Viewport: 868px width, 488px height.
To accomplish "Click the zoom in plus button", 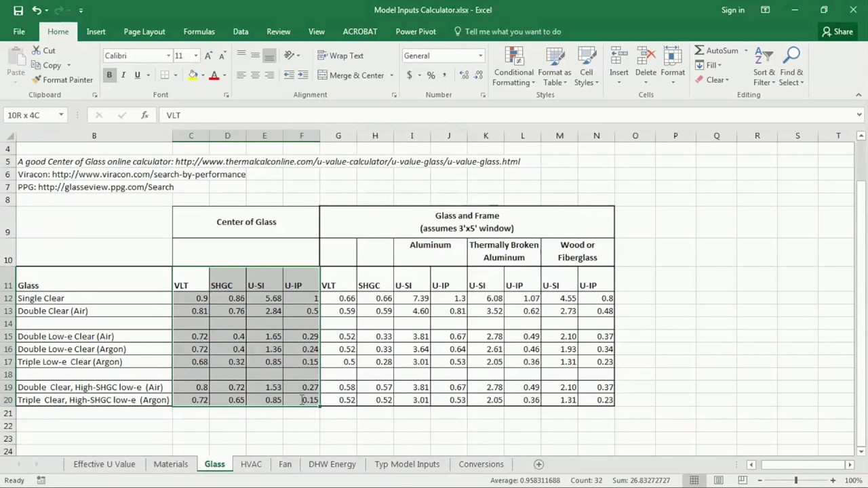I will (x=833, y=481).
